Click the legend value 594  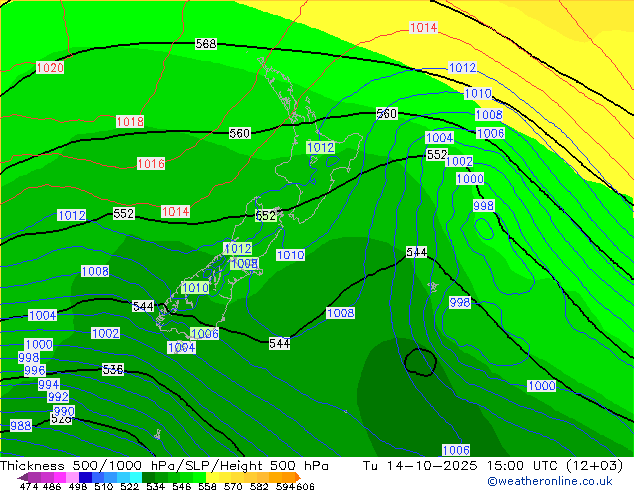(x=285, y=486)
